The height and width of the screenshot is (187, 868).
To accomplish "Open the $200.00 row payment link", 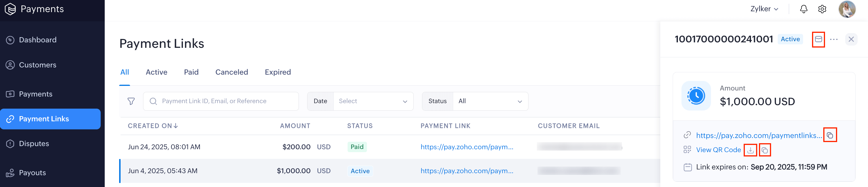I will (467, 147).
